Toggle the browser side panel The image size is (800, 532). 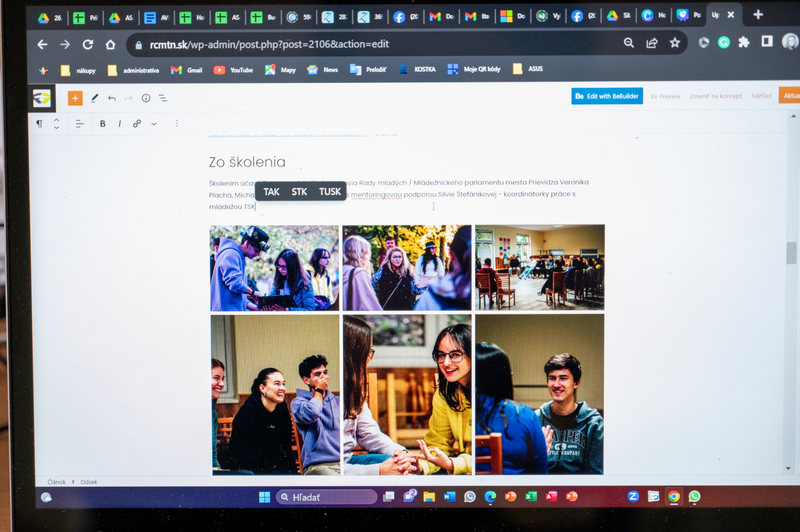(767, 41)
